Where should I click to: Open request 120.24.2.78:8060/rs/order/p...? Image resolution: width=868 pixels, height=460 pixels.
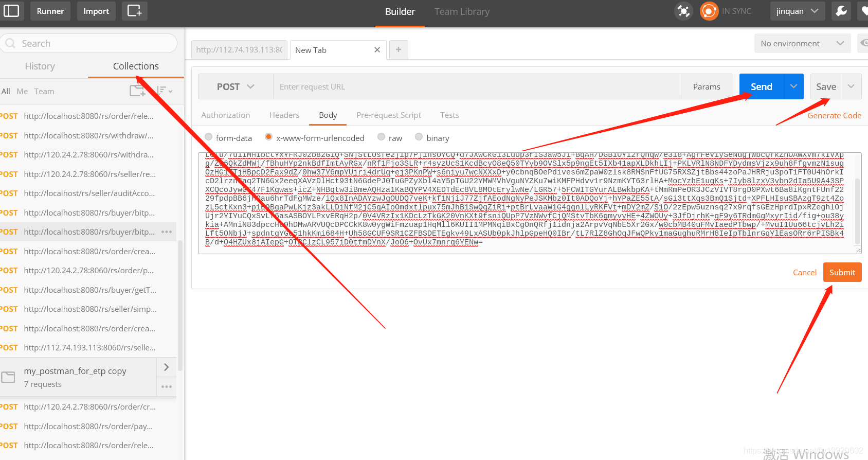88,271
